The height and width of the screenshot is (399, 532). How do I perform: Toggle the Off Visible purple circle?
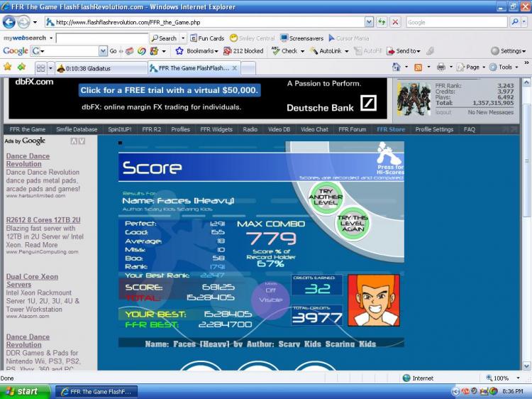[x=270, y=299]
